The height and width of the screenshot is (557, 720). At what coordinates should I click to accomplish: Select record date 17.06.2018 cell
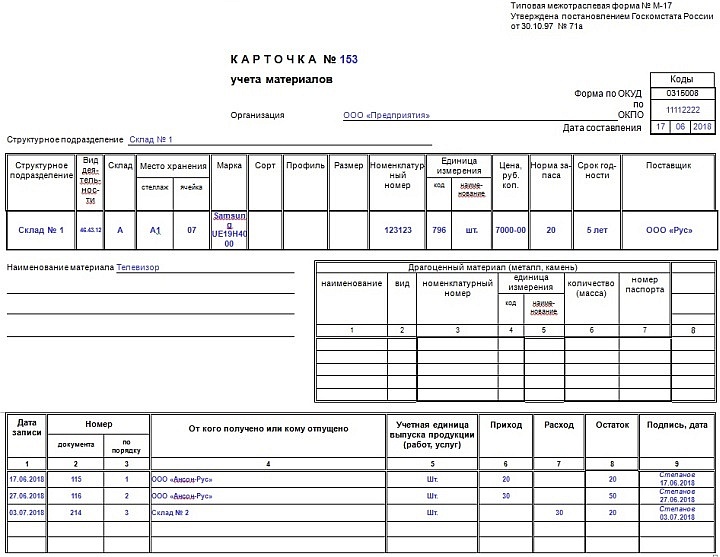coord(27,479)
